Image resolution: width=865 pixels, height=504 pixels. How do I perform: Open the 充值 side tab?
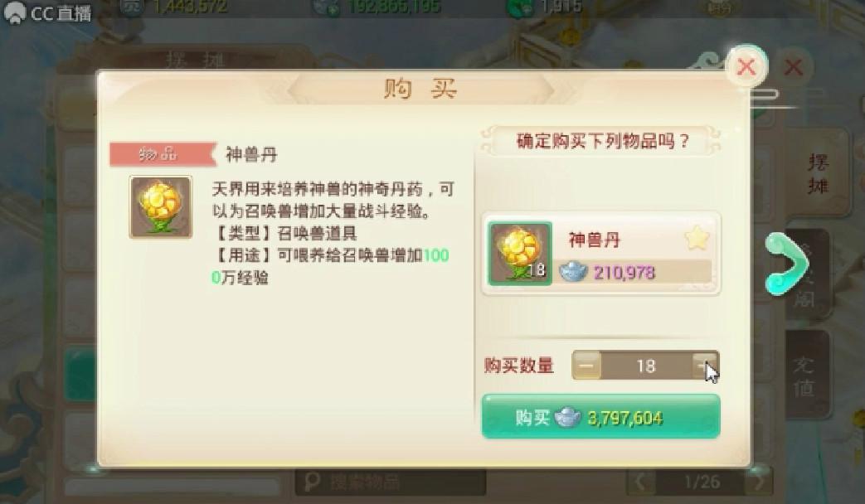805,376
